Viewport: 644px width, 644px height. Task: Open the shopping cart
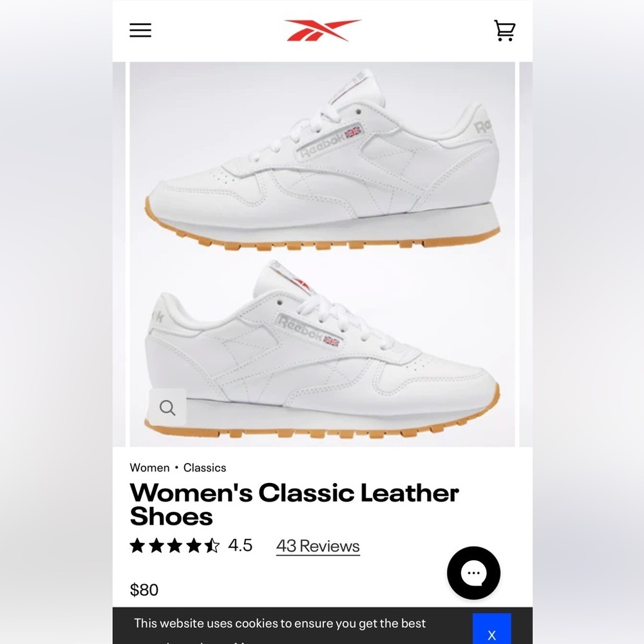point(504,30)
